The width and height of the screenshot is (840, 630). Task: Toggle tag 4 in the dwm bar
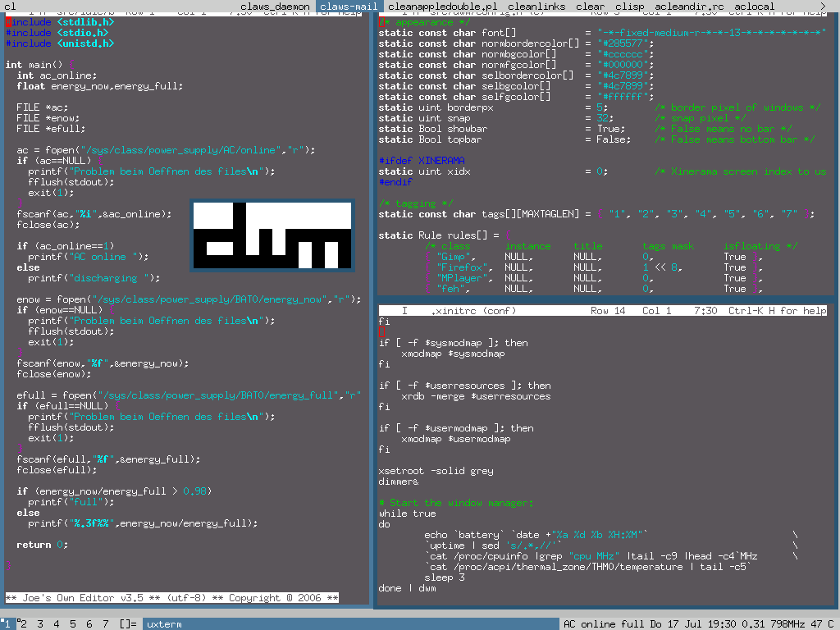tap(57, 623)
